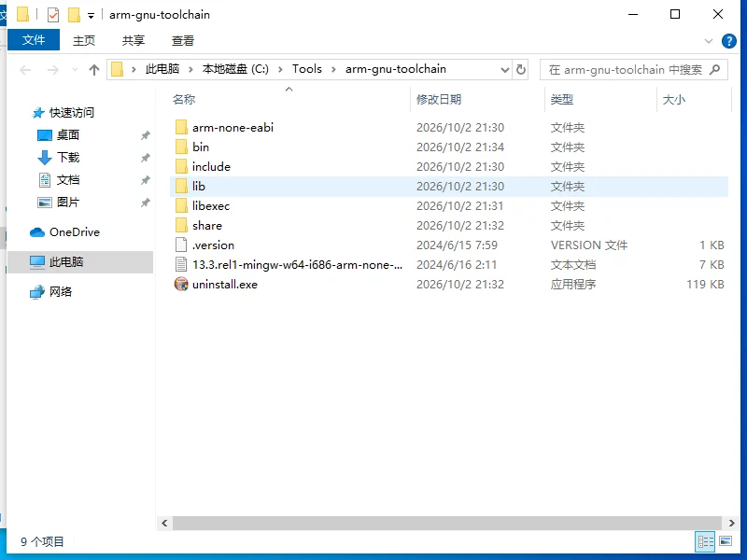The width and height of the screenshot is (747, 560).
Task: Go up one folder level
Action: (x=94, y=70)
